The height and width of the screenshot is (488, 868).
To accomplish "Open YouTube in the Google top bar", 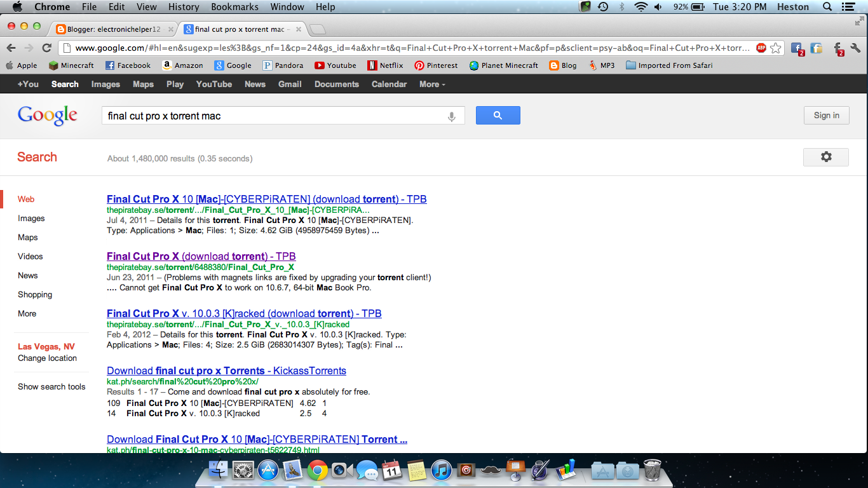I will coord(214,84).
